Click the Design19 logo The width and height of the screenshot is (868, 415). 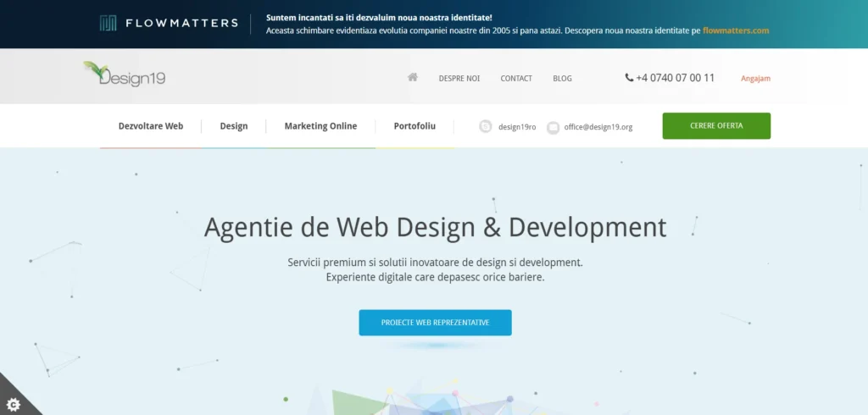(125, 75)
